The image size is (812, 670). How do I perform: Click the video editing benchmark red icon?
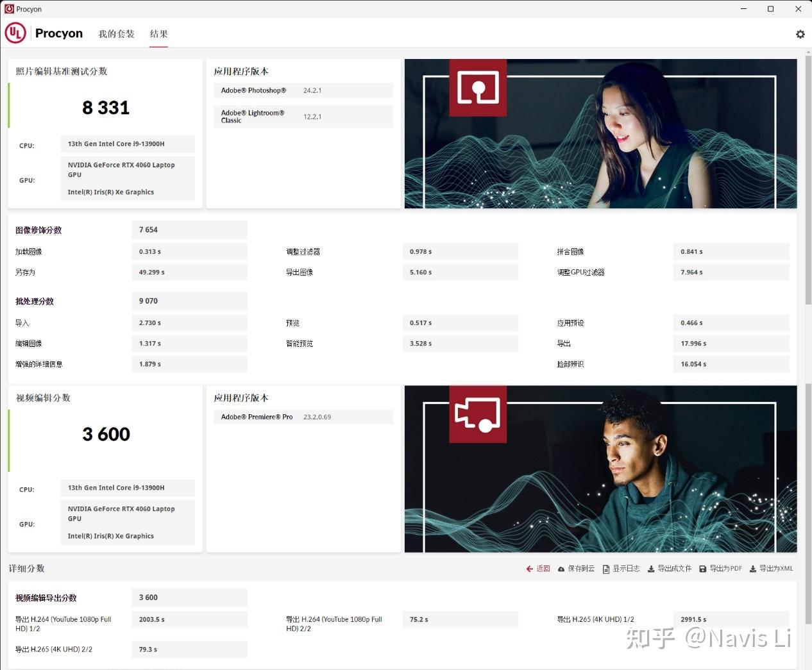point(478,414)
